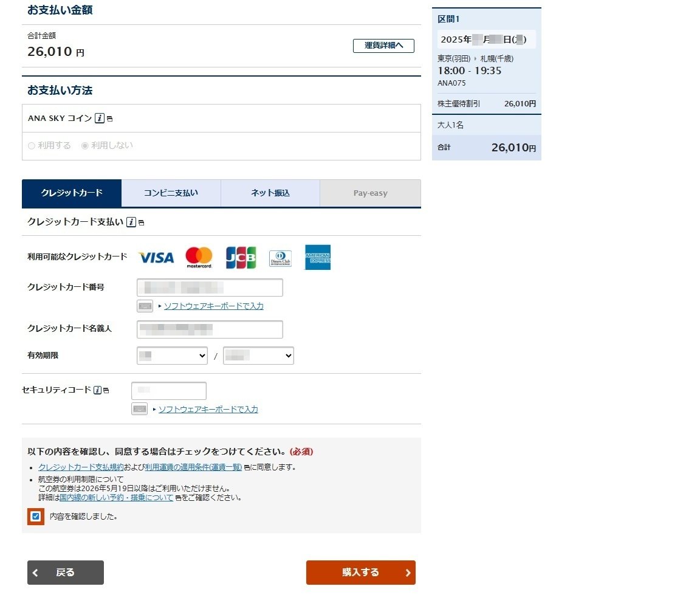Viewport: 700px width, 606px height.
Task: Open the expiry month dropdown
Action: 171,356
